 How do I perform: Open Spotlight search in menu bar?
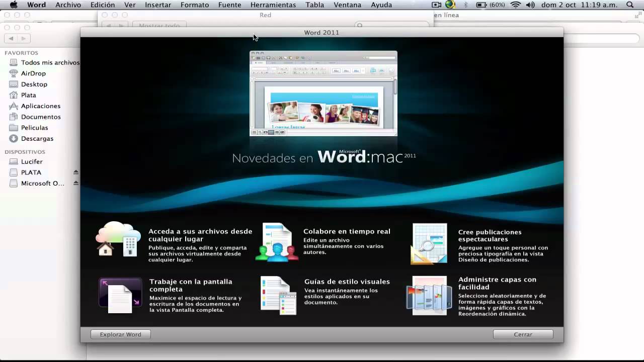pos(630,5)
